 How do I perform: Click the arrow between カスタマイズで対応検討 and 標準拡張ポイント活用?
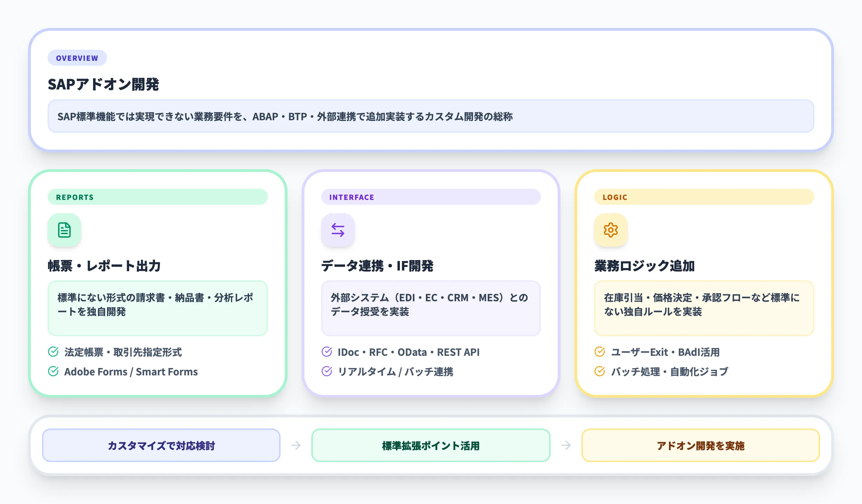pyautogui.click(x=296, y=445)
